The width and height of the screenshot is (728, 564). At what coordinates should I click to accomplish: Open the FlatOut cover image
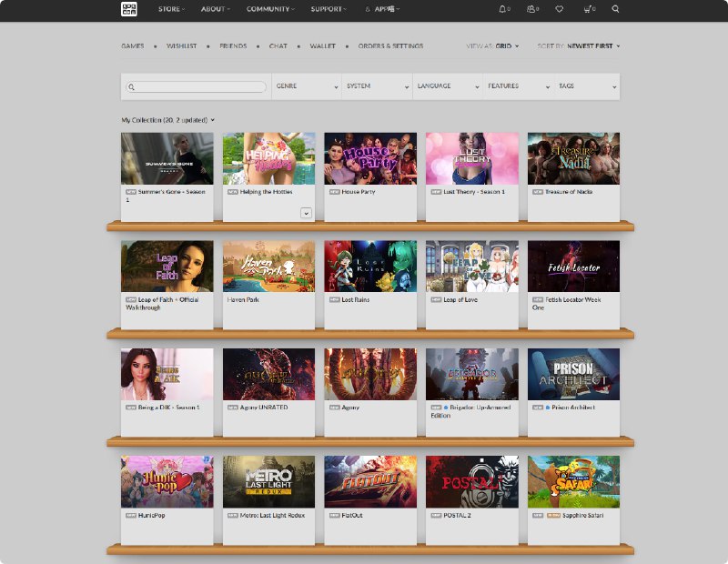[x=370, y=482]
